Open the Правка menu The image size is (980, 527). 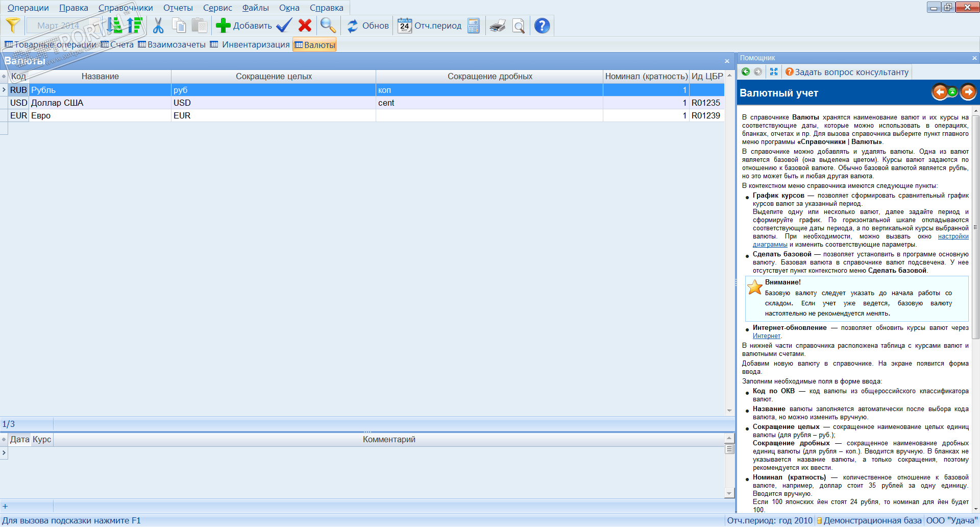[73, 8]
